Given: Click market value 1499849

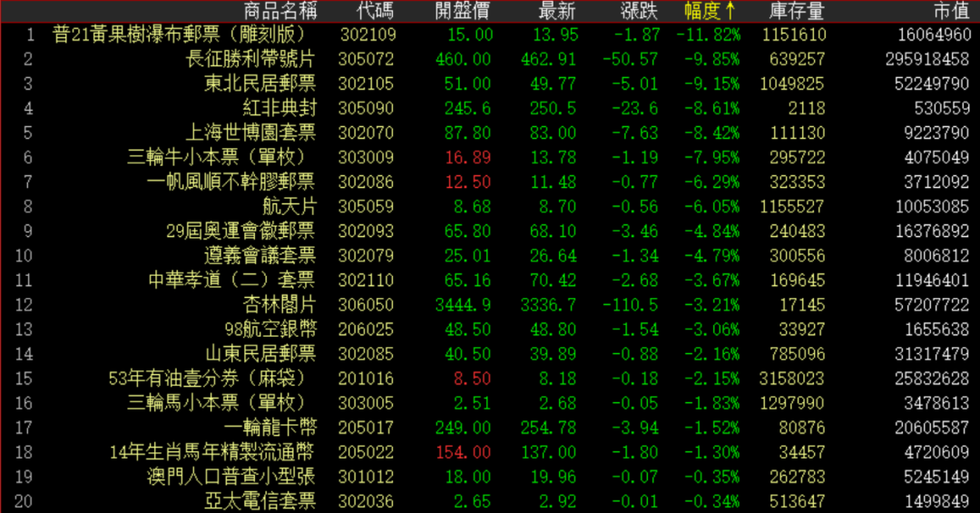Looking at the screenshot, I should [x=936, y=501].
